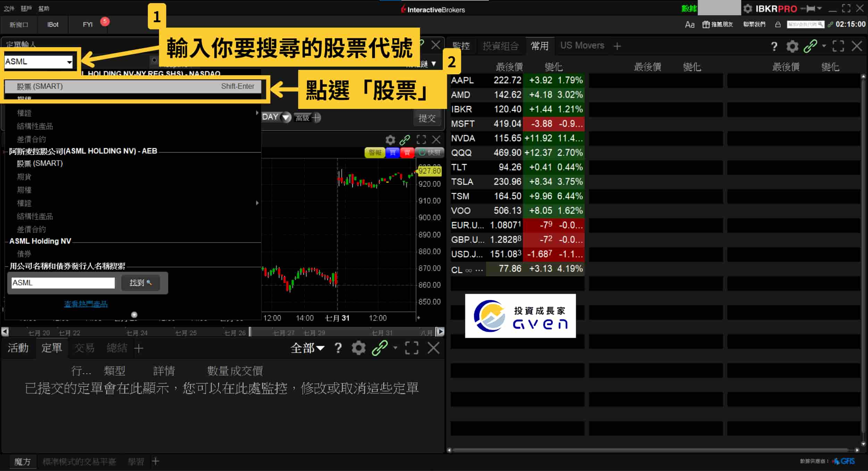Add new tab beside 總結 in activity panel

(x=139, y=348)
